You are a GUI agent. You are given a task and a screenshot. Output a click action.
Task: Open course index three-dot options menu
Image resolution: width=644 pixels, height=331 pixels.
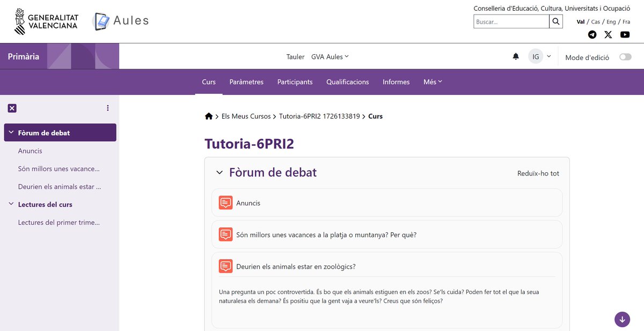click(x=108, y=108)
